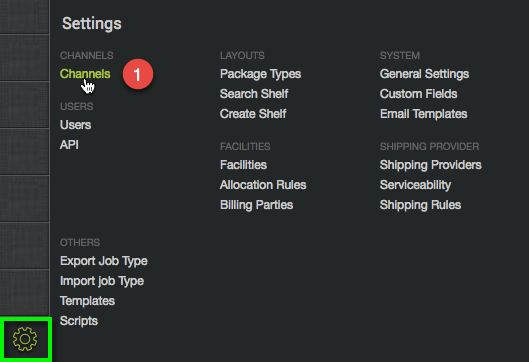Open Import job Type
Screen dimensions: 529x362
coord(102,281)
